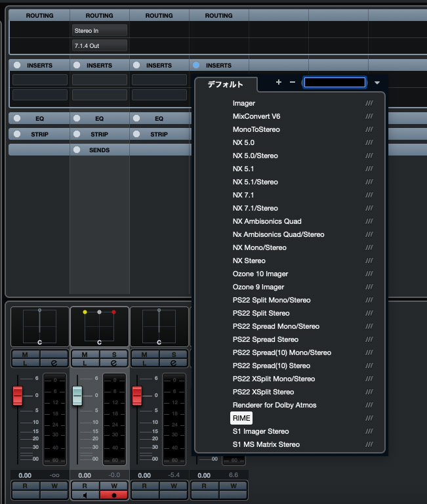The width and height of the screenshot is (427, 504).
Task: Toggle the SENDS bypass circle
Action: (x=77, y=150)
